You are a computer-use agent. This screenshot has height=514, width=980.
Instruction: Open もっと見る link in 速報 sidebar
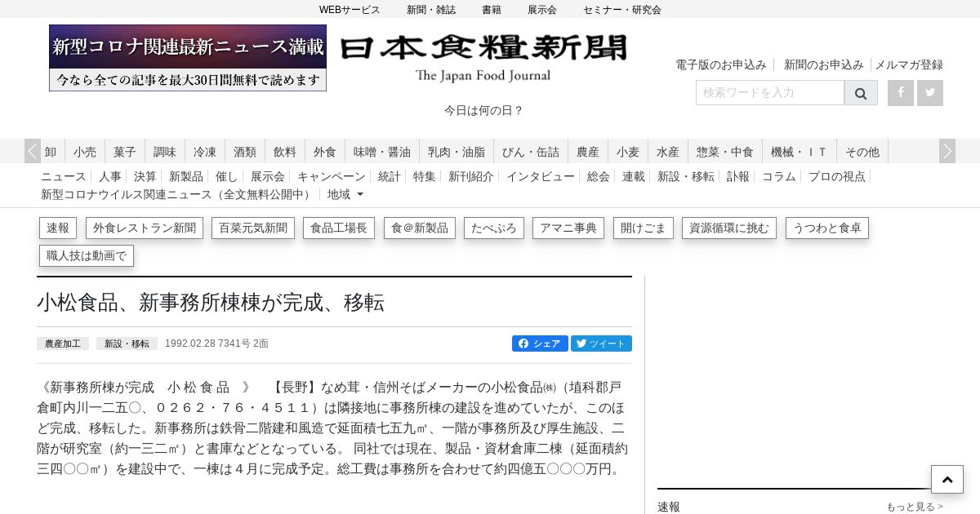[x=915, y=507]
